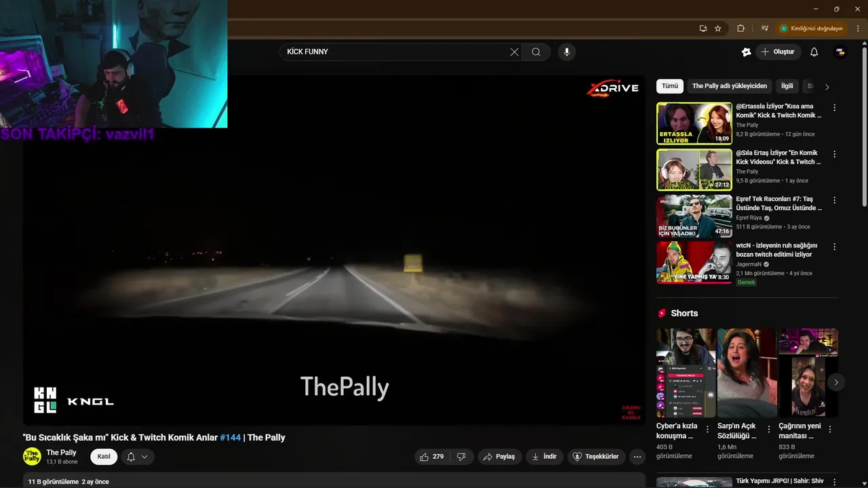Open options for Çağrının yeni manitası short
The height and width of the screenshot is (488, 868).
[830, 429]
